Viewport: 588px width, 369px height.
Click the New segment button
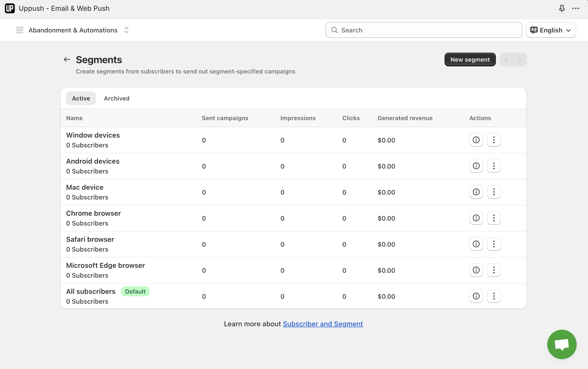pyautogui.click(x=470, y=59)
